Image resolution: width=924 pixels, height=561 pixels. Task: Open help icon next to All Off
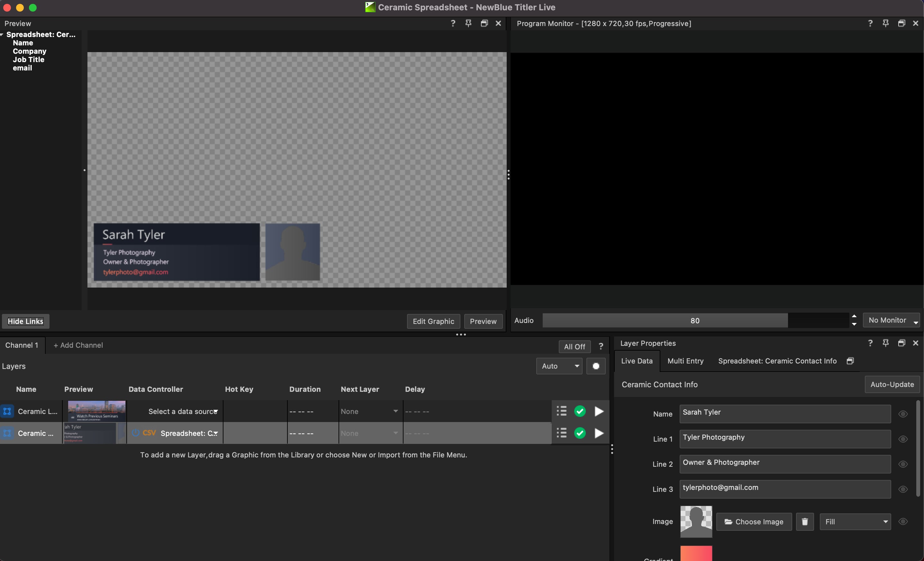601,346
